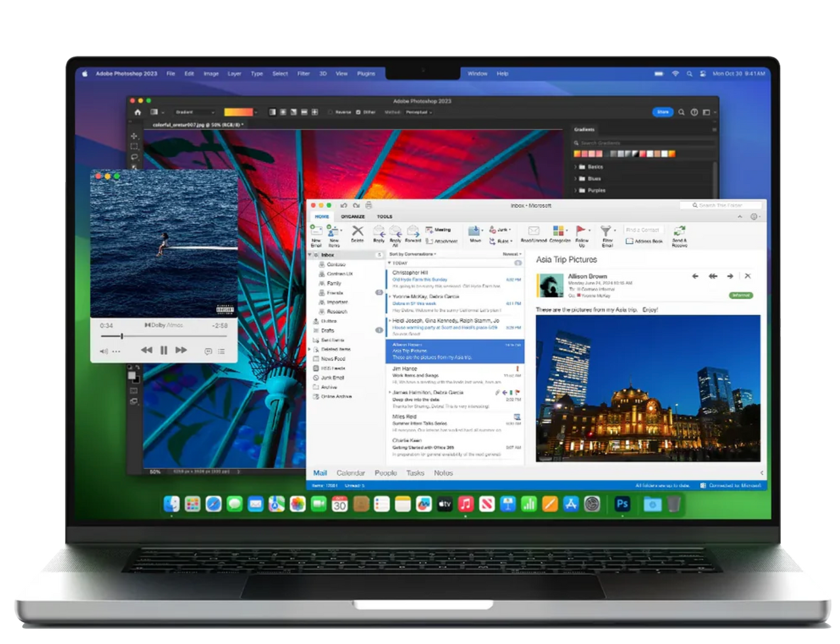The width and height of the screenshot is (840, 644).
Task: Uncheck the Dither checkbox
Action: 358,112
